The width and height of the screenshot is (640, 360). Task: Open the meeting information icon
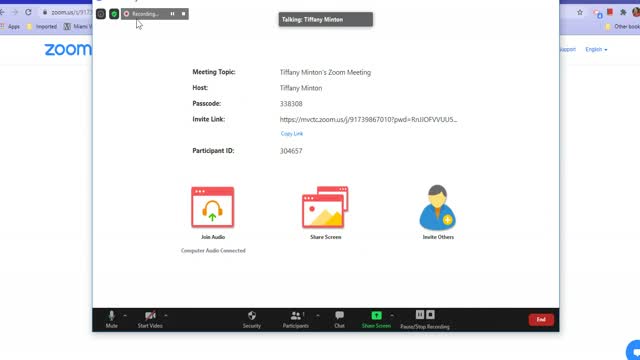101,14
